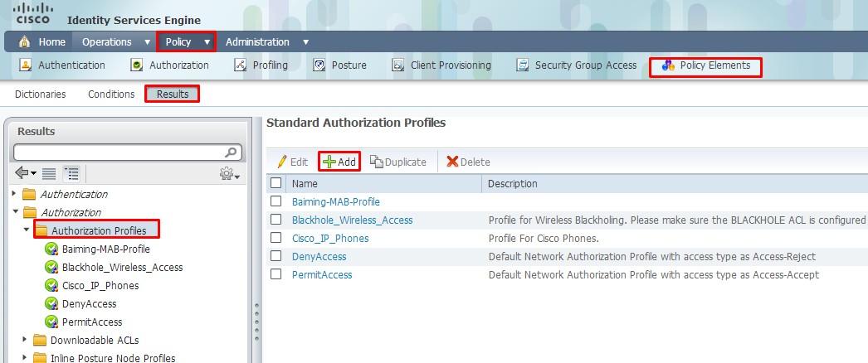Click the PermitAccess tree node icon
Screen dimensions: 868x363
tap(51, 322)
